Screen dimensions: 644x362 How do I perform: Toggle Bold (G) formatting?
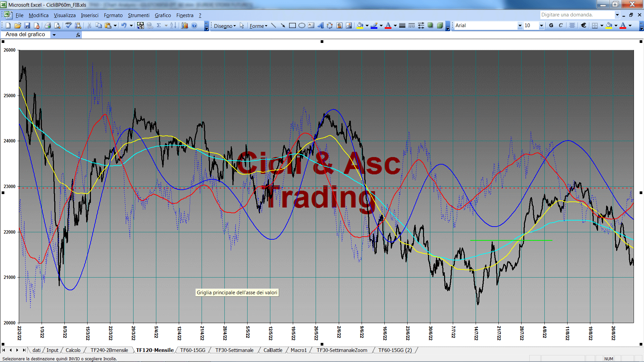pos(551,25)
